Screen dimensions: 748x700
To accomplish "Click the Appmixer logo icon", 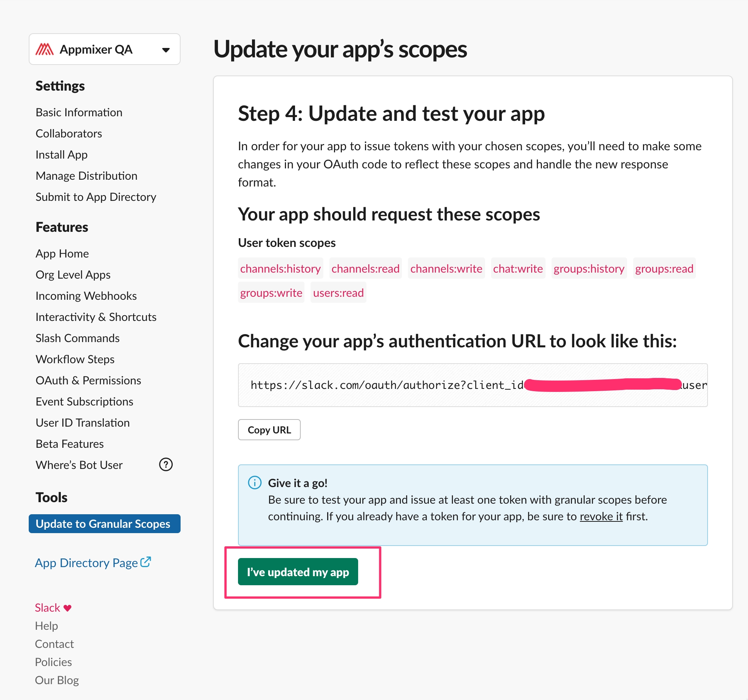I will coord(45,49).
